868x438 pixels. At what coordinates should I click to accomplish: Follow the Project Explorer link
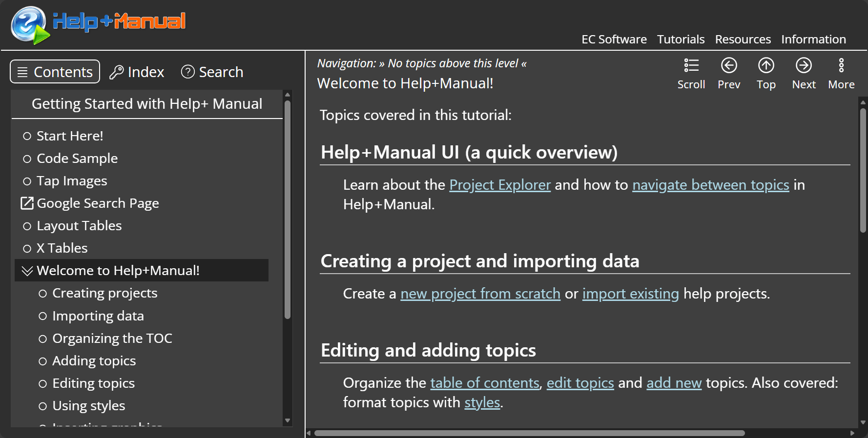(x=500, y=185)
